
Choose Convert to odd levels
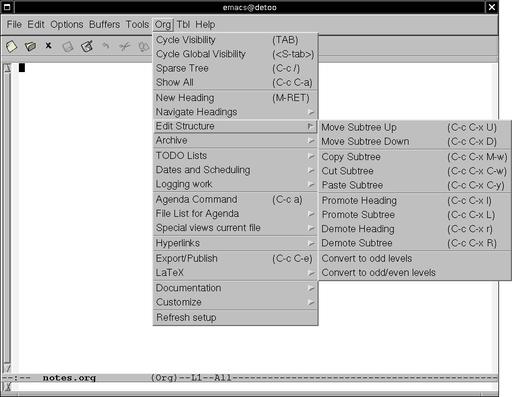[x=415, y=259]
